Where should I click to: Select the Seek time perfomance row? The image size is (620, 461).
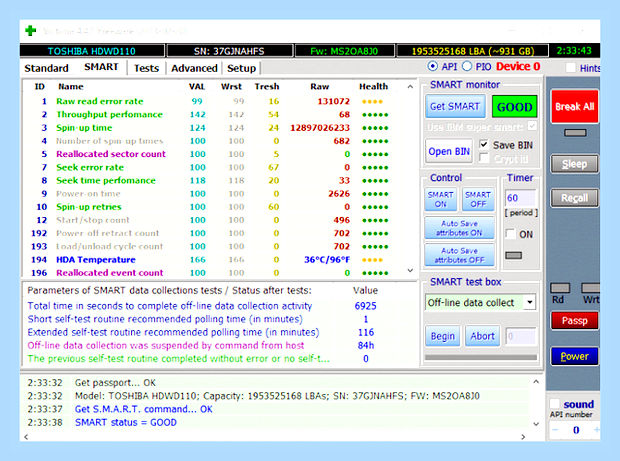tap(213, 181)
